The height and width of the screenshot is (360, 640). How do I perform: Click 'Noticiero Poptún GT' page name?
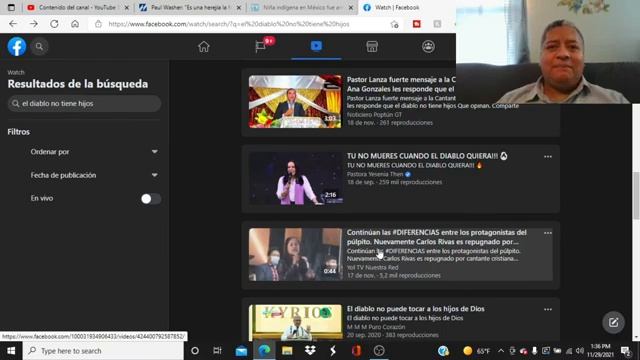[374, 115]
